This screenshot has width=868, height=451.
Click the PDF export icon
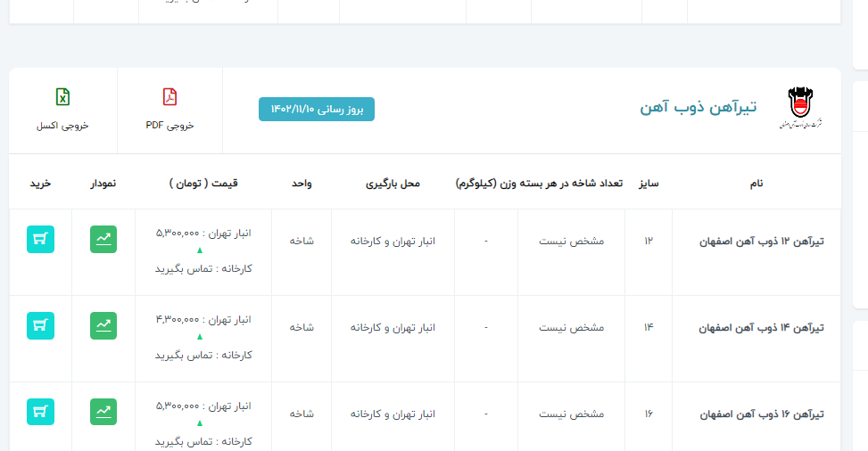pyautogui.click(x=169, y=97)
